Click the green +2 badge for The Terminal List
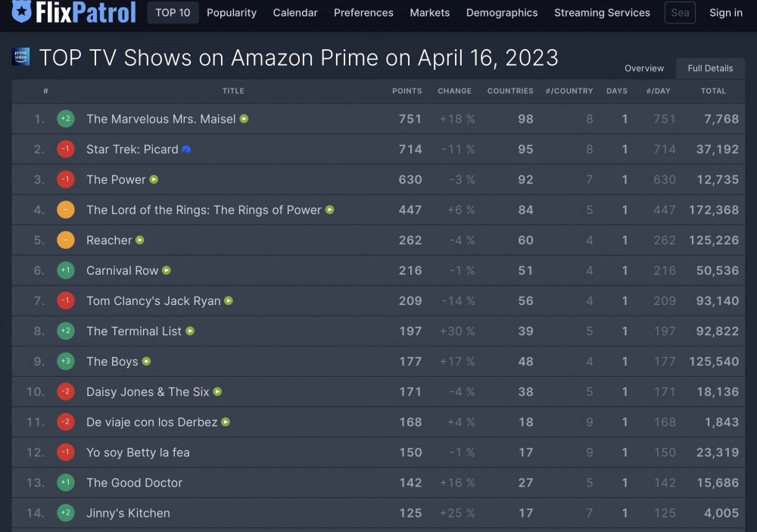The image size is (757, 532). (66, 331)
